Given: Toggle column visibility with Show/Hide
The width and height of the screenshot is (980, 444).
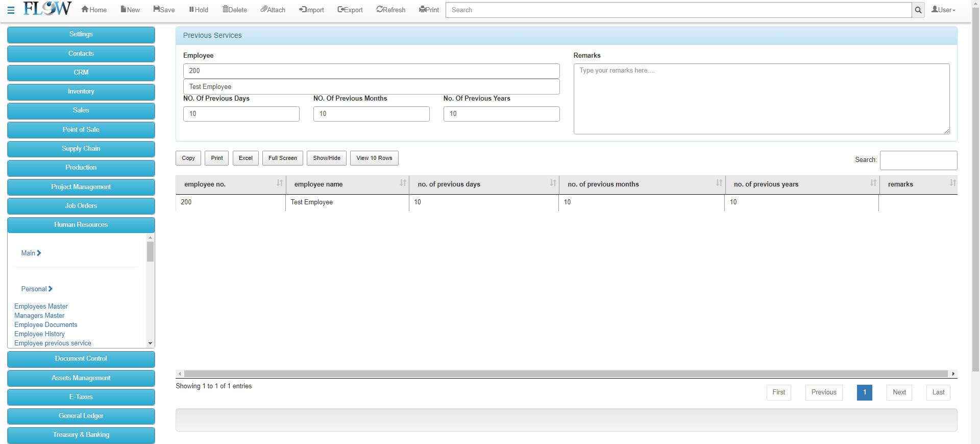Looking at the screenshot, I should pyautogui.click(x=327, y=158).
